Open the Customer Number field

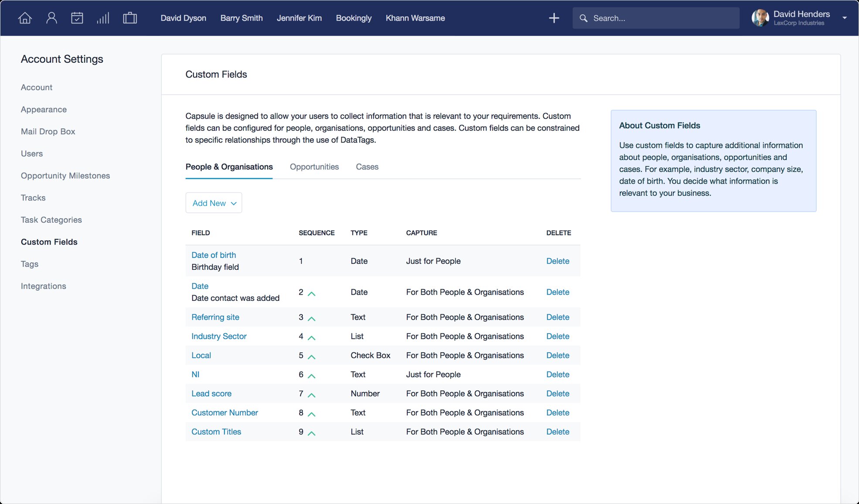[x=225, y=413]
